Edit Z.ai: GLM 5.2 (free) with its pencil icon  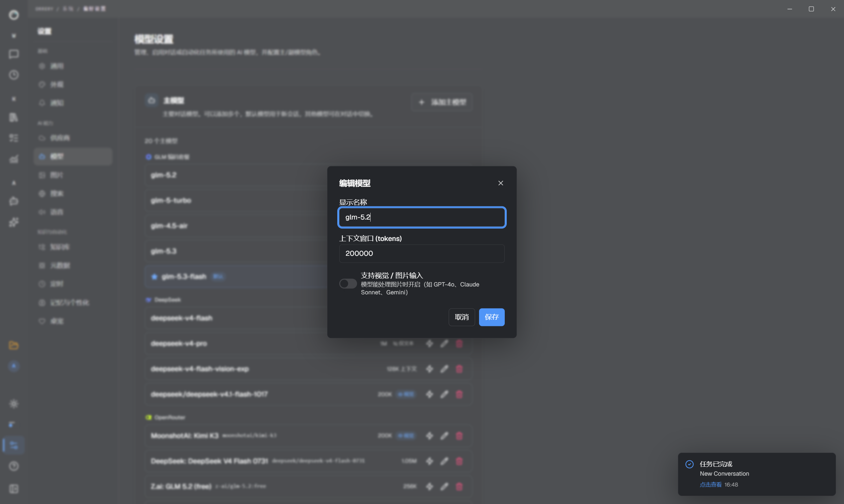(444, 487)
